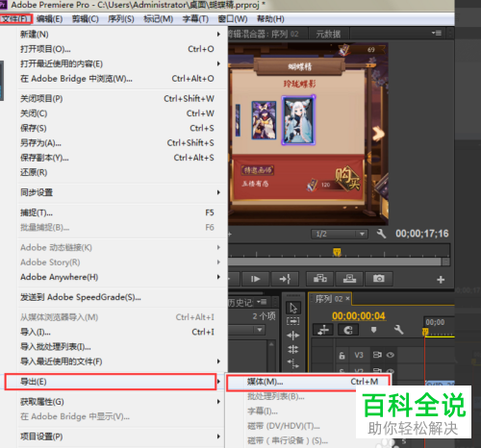Select the Rate Stretch tool
The height and width of the screenshot is (448, 481).
(x=293, y=363)
